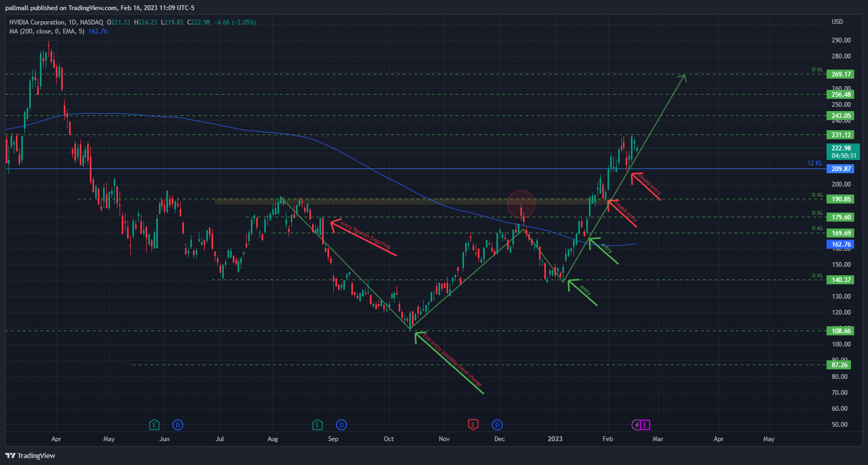Click the 12 KL line label
Viewport: 868px width, 465px height.
click(815, 163)
